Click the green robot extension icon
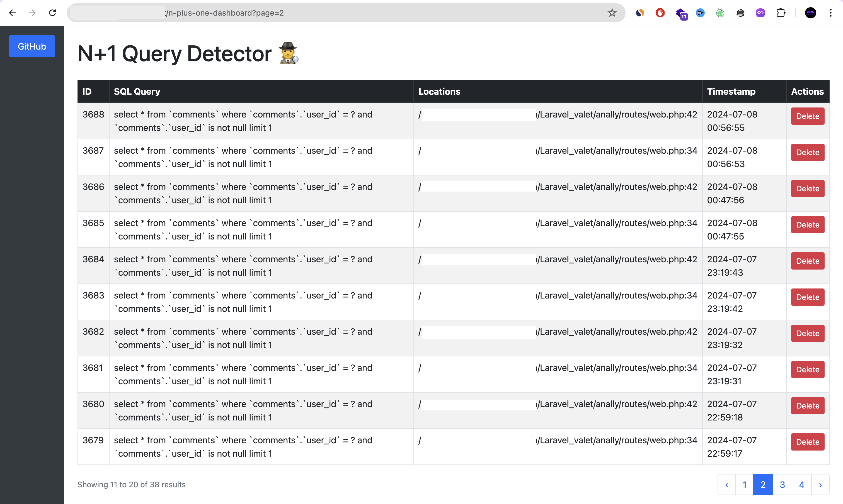Image resolution: width=843 pixels, height=504 pixels. (x=720, y=13)
